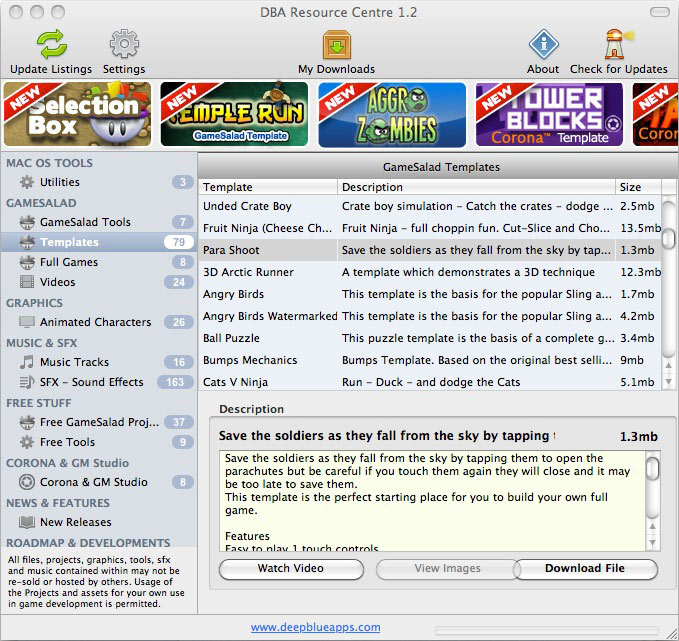This screenshot has width=679, height=641.
Task: Select the Fruit Ninja template row
Action: pyautogui.click(x=430, y=228)
